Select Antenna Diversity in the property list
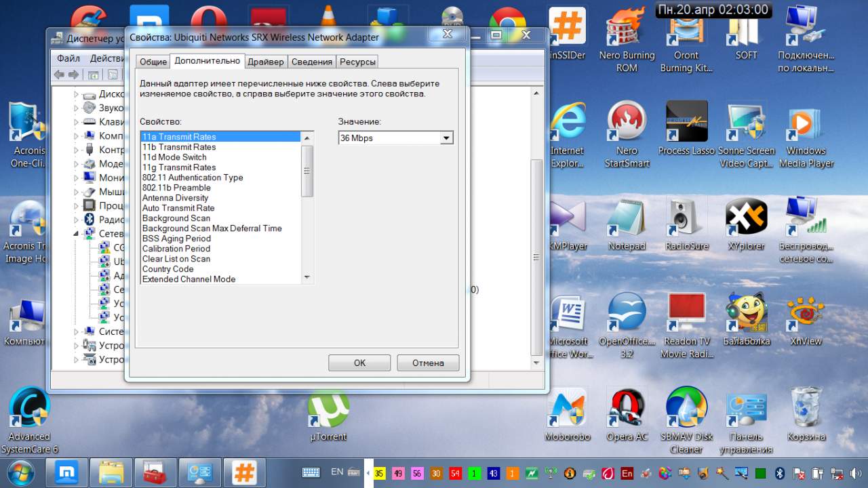Image resolution: width=868 pixels, height=488 pixels. (175, 198)
